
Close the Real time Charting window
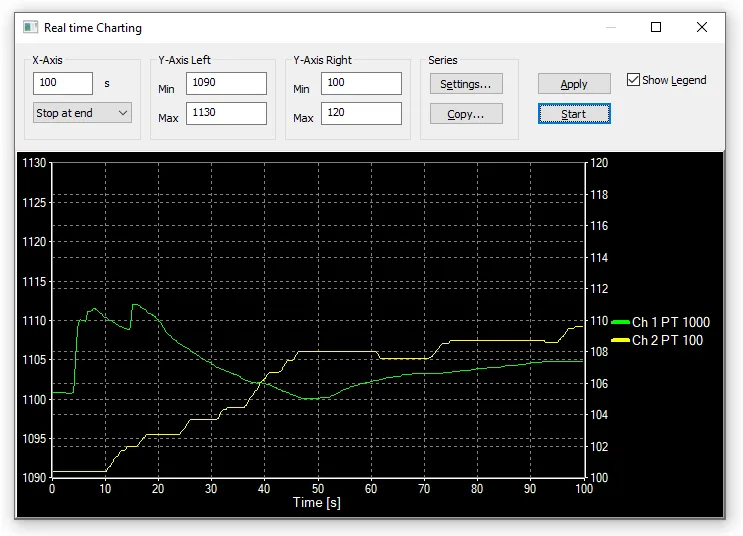click(x=702, y=27)
